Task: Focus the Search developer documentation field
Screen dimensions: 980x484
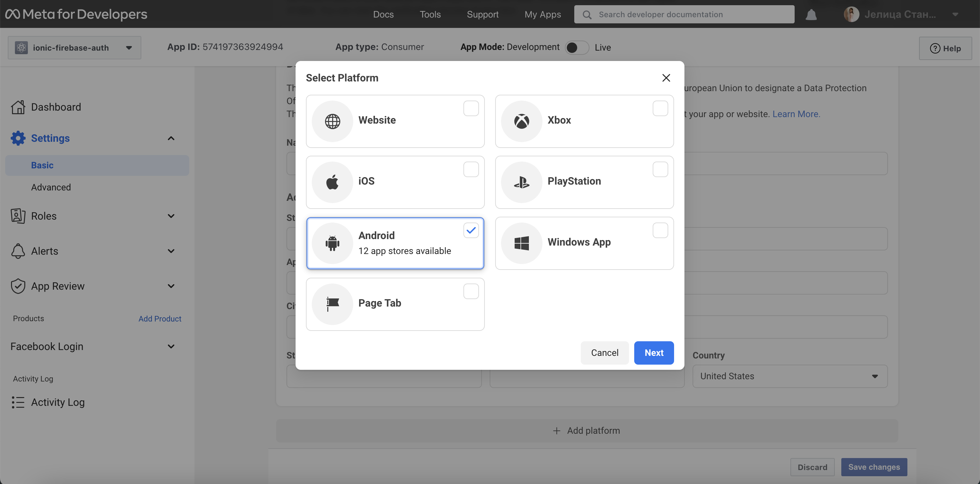Action: 684,15
